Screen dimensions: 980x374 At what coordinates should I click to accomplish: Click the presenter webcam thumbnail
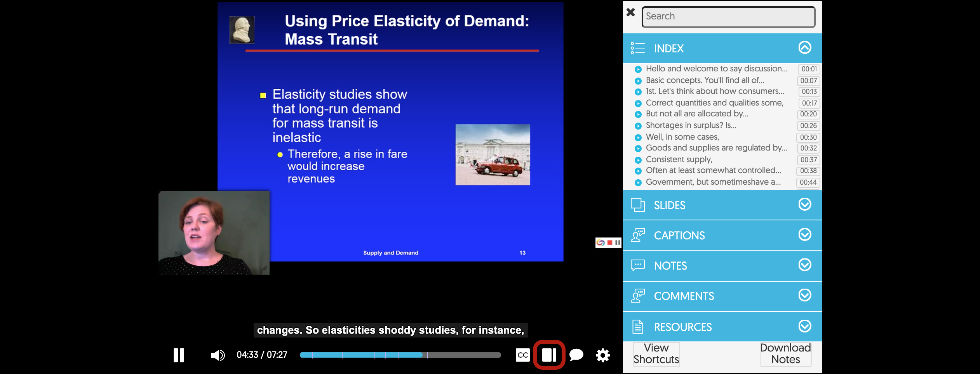pyautogui.click(x=214, y=233)
